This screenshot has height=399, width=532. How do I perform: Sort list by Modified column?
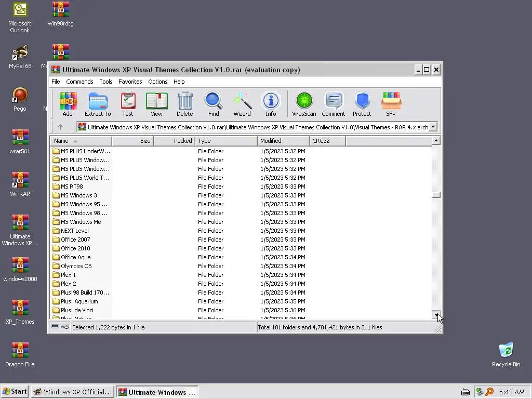(283, 141)
